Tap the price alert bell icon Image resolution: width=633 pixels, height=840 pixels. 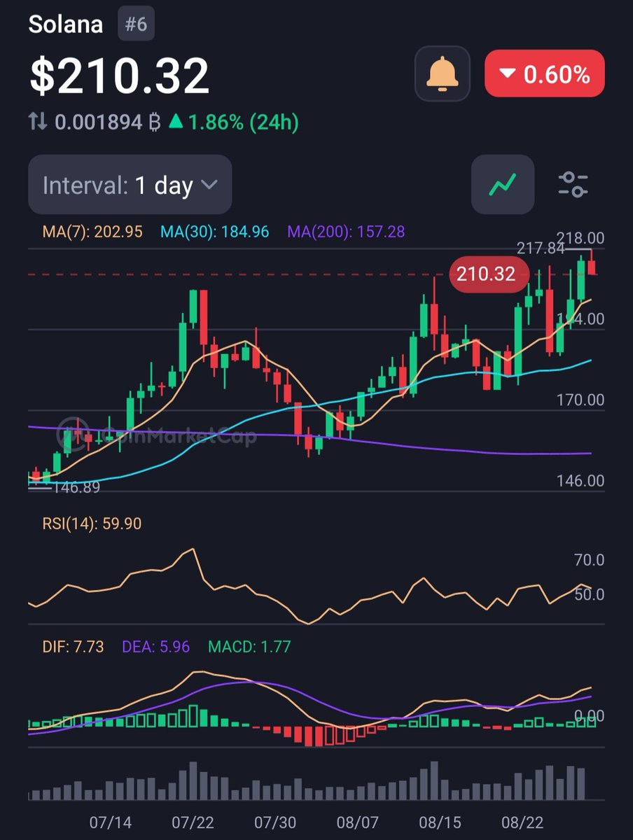[443, 73]
